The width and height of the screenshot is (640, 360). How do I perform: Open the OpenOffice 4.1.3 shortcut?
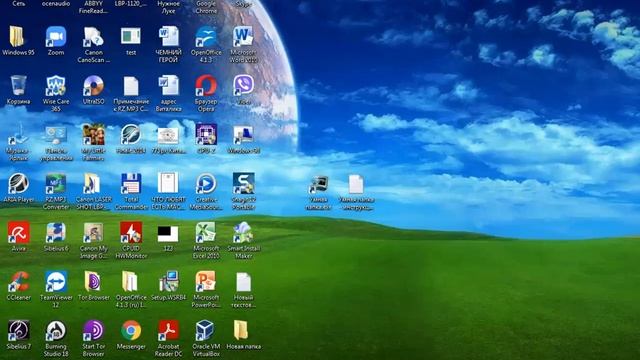tap(206, 37)
